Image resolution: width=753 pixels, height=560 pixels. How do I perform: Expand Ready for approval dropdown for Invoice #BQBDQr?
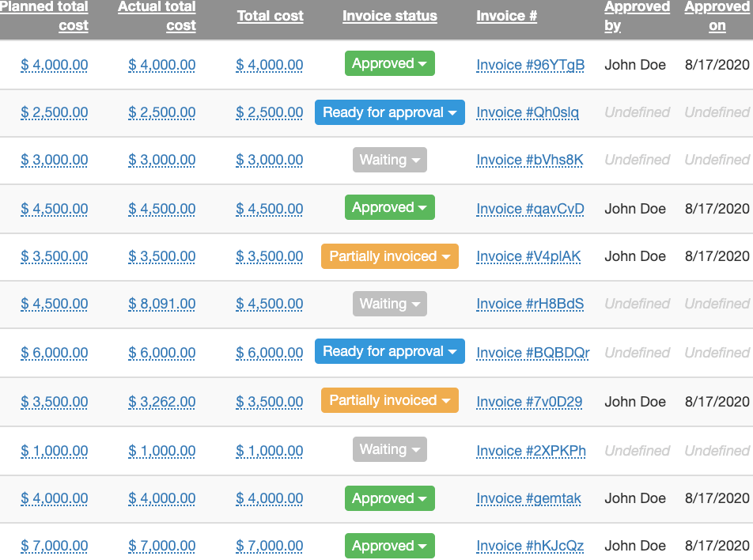(x=389, y=351)
